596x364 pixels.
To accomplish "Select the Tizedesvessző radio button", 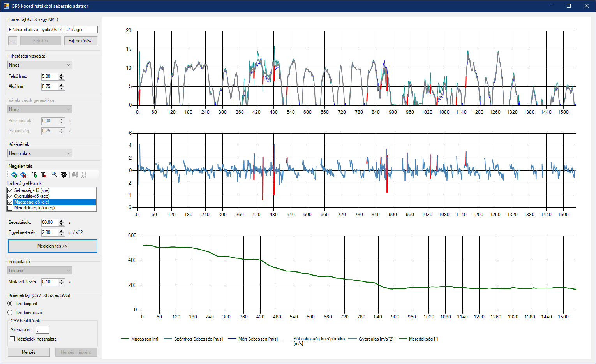I will [10, 313].
